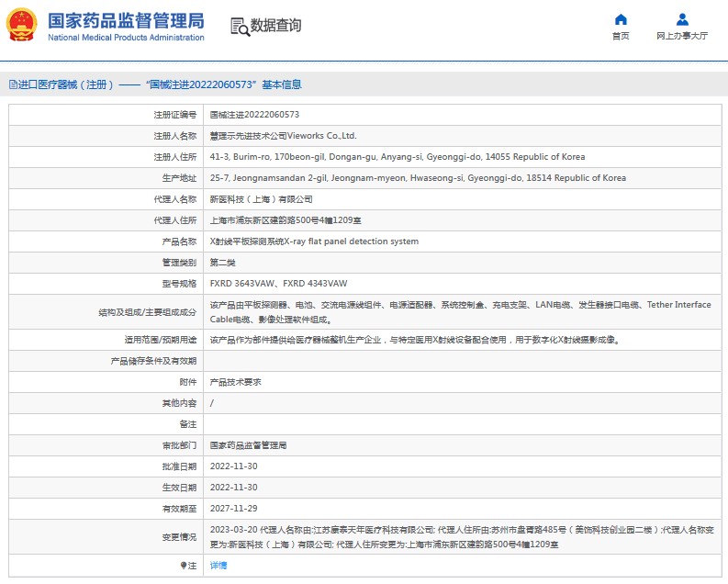Click the Vieworks Co.,Ltd. registrant name cell
The image size is (728, 584).
[283, 136]
